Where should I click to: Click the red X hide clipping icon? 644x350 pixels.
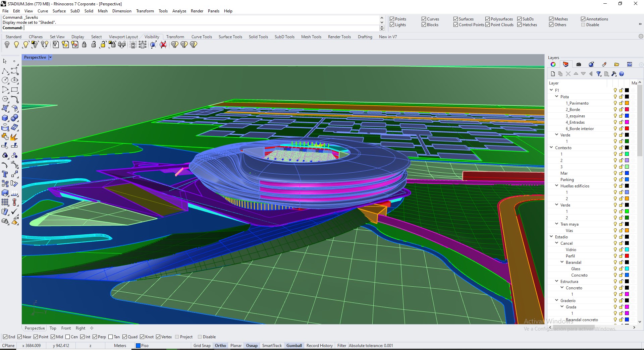pyautogui.click(x=163, y=45)
